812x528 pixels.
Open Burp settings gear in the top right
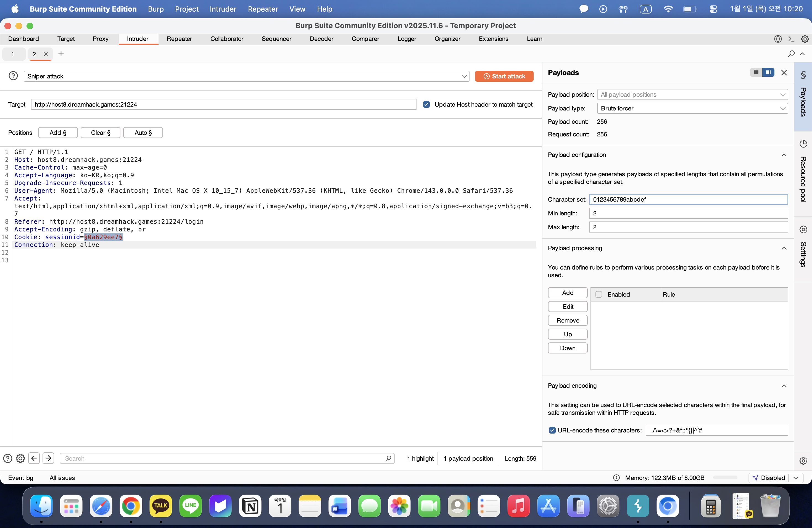click(x=805, y=39)
